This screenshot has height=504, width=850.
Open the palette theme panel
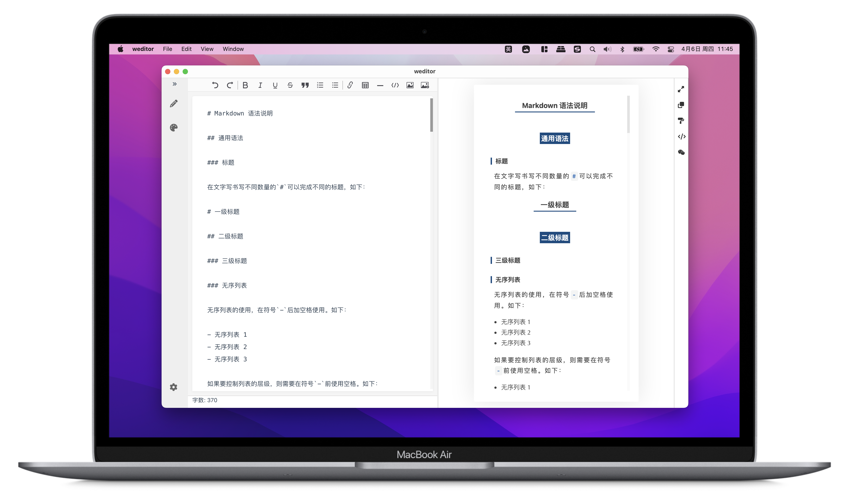tap(174, 128)
